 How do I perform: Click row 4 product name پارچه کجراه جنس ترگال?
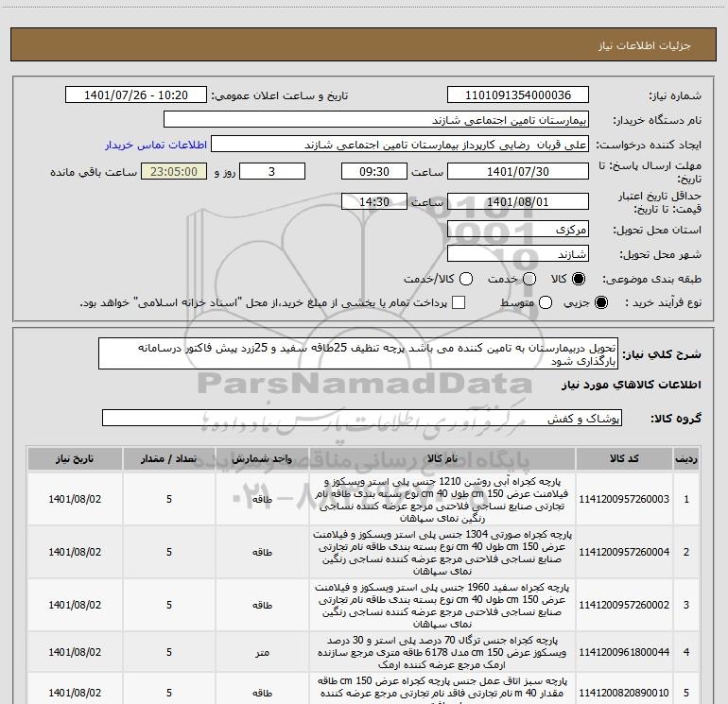[x=442, y=652]
